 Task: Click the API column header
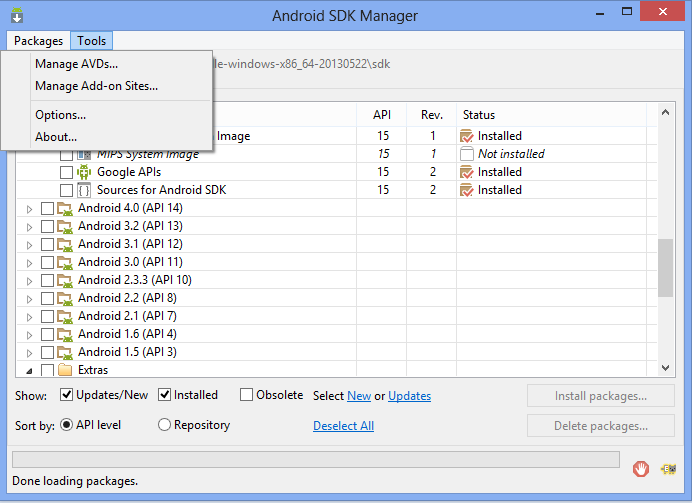coord(382,115)
